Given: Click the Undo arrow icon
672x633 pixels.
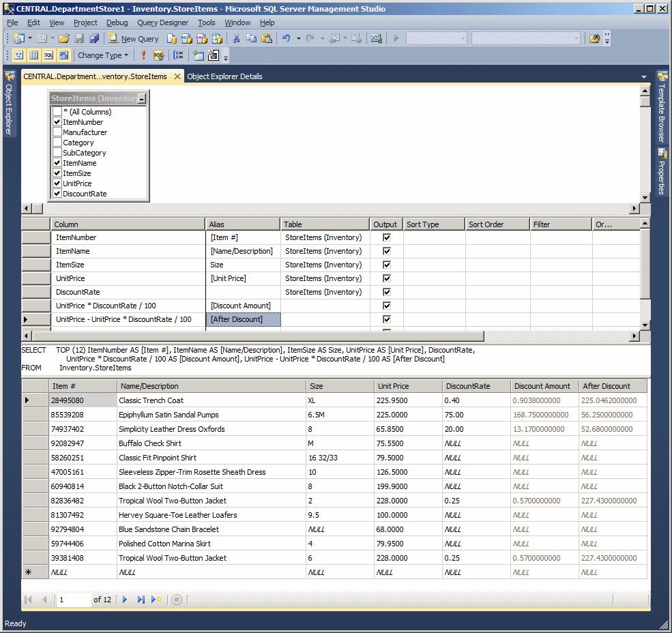Looking at the screenshot, I should 287,39.
